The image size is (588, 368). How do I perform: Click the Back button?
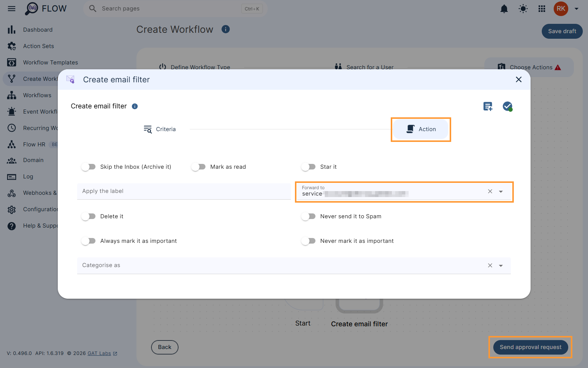coord(165,347)
